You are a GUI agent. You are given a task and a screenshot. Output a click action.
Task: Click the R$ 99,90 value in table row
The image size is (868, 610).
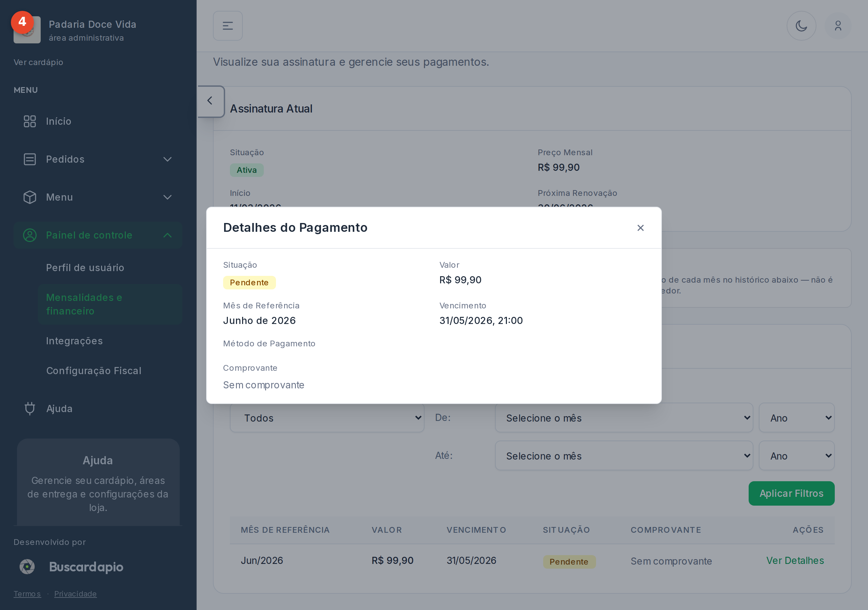(392, 561)
